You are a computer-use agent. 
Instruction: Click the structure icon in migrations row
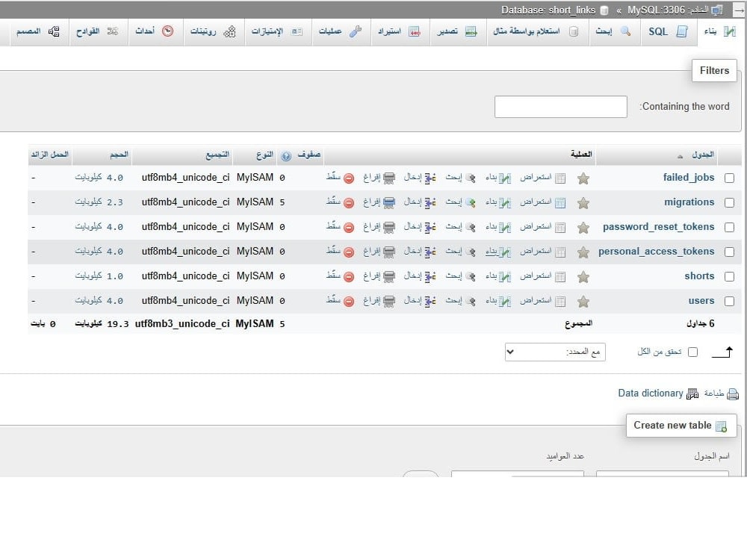[505, 203]
